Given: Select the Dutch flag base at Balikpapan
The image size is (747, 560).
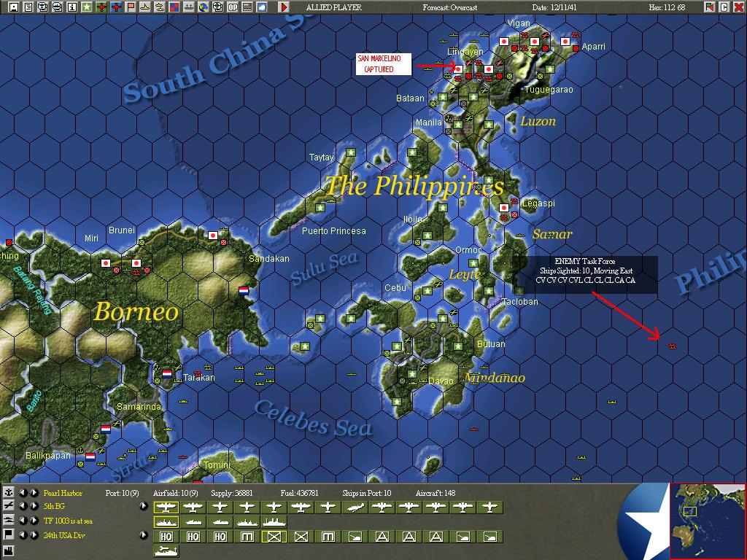Looking at the screenshot, I should 90,457.
